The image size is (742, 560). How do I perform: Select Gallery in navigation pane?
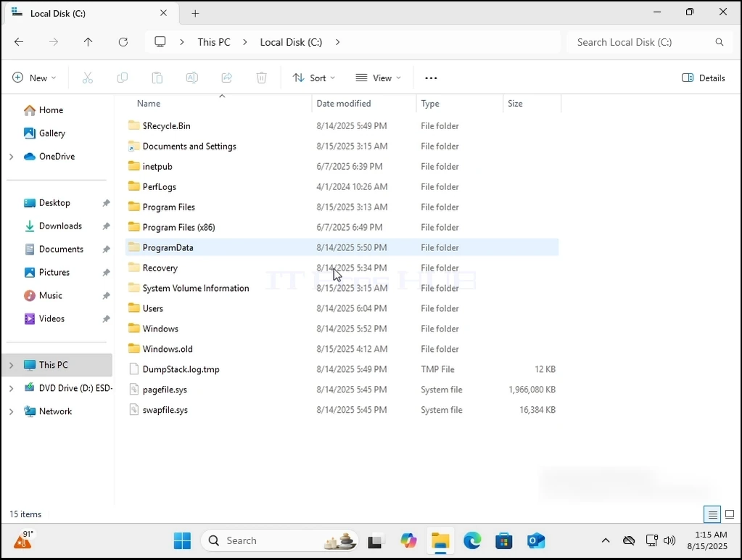pyautogui.click(x=51, y=133)
